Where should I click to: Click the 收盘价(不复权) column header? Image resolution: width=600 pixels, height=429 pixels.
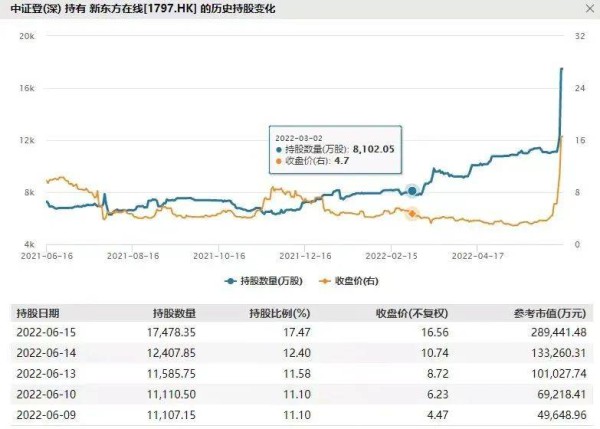pyautogui.click(x=412, y=313)
